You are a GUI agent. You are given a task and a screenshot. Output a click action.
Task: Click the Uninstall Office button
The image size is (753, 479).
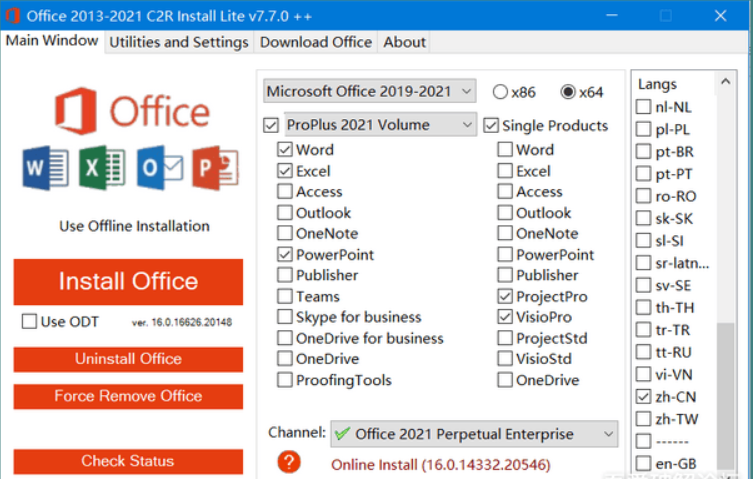tap(128, 359)
